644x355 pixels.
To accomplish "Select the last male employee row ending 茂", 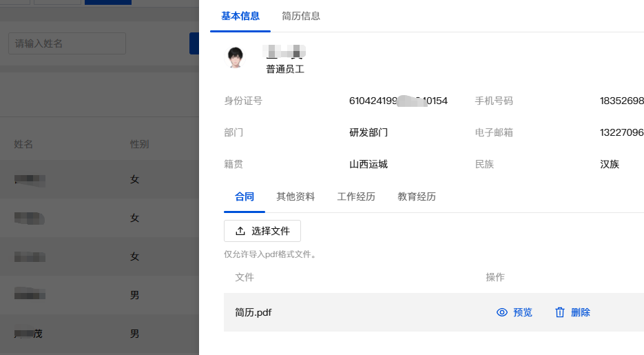I will tap(99, 334).
